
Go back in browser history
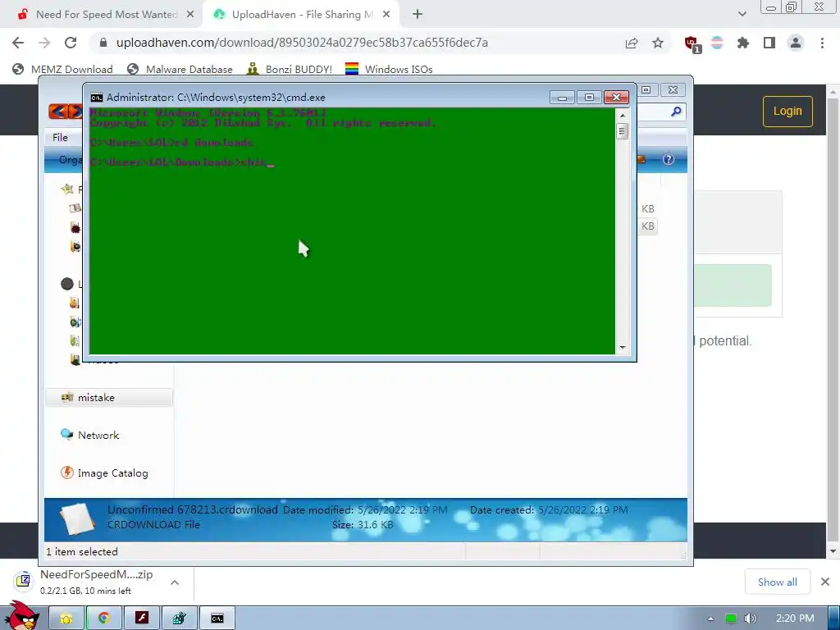(18, 43)
